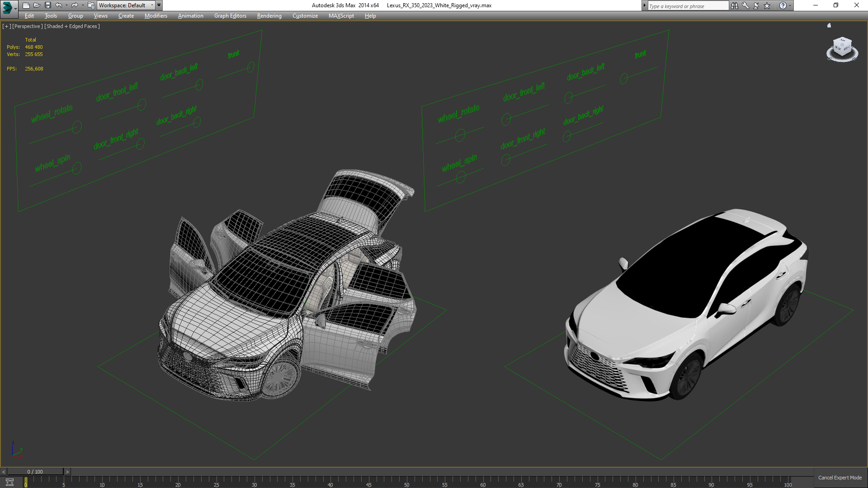
Task: Open the Create menu
Action: click(126, 16)
